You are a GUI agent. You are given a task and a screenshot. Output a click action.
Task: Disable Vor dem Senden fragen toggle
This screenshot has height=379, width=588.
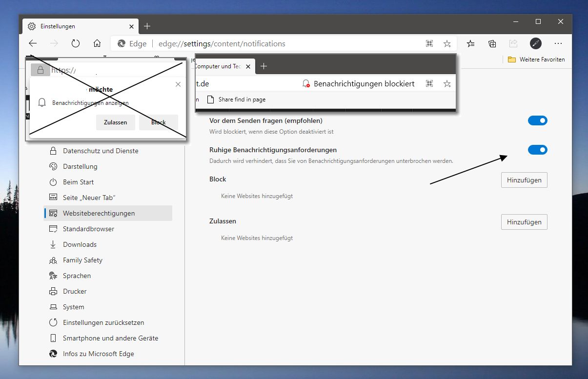coord(538,120)
